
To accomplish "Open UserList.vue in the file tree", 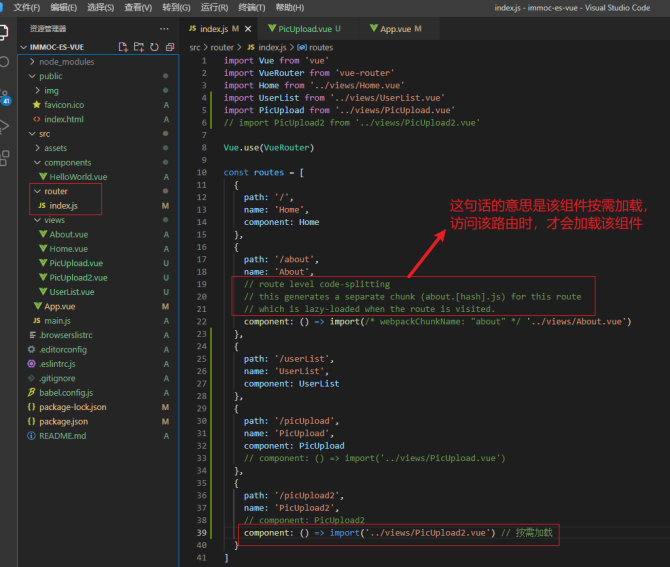I will (x=72, y=292).
